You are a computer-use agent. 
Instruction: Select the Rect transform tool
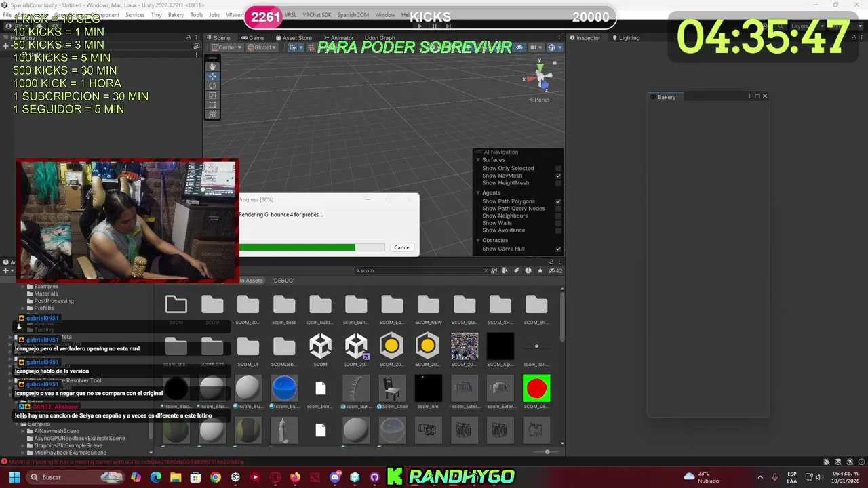tap(212, 104)
